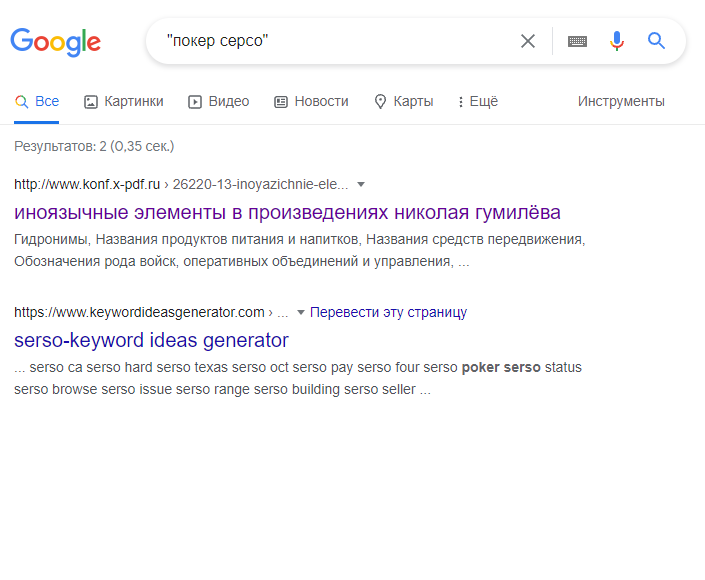This screenshot has width=705, height=580.
Task: Click the three-dot icon beside Ещё
Action: 460,102
